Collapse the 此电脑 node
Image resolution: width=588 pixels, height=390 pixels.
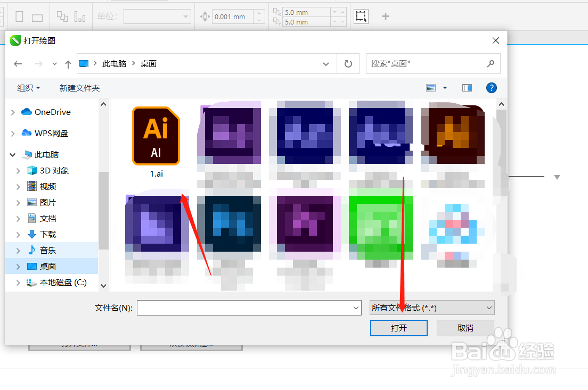[13, 154]
